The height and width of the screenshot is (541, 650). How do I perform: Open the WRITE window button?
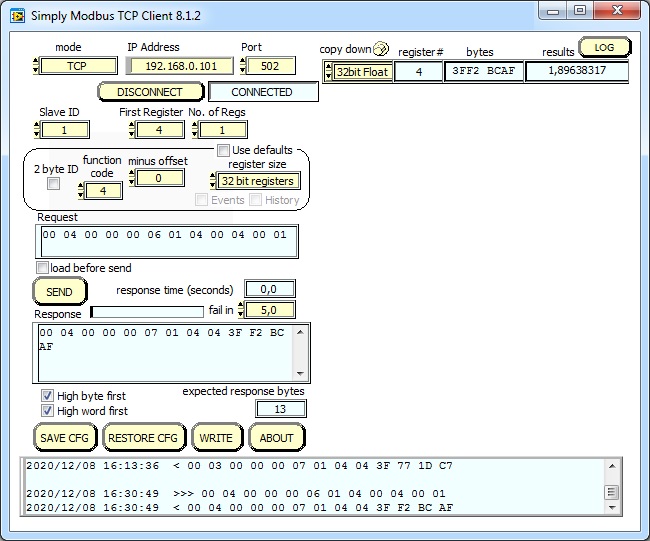pos(216,438)
